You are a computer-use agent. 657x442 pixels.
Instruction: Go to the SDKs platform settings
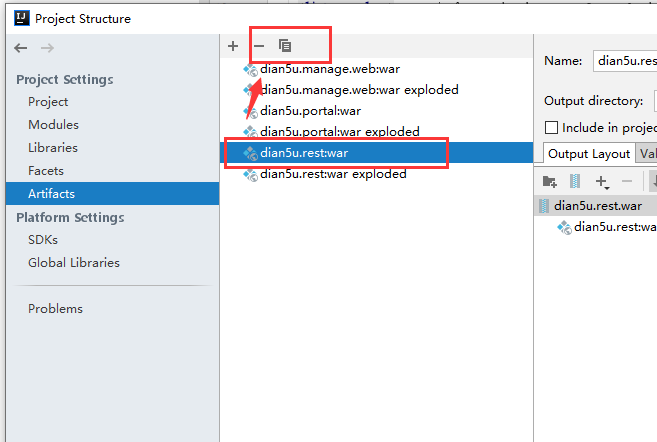(x=43, y=240)
